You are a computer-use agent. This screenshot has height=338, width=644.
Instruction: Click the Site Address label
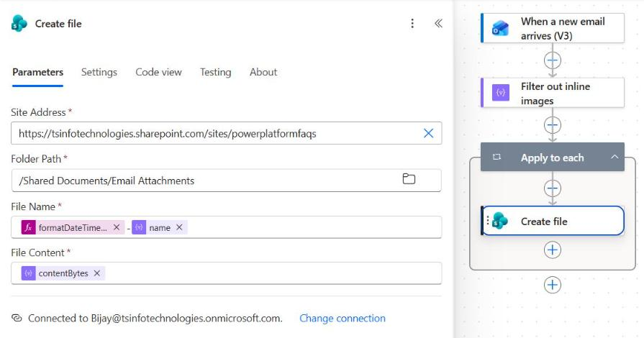pyautogui.click(x=38, y=112)
